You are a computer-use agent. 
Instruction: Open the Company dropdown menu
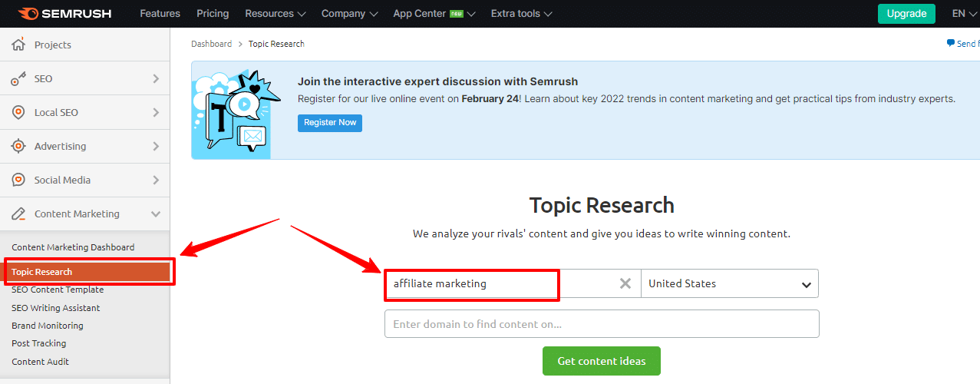click(x=349, y=14)
